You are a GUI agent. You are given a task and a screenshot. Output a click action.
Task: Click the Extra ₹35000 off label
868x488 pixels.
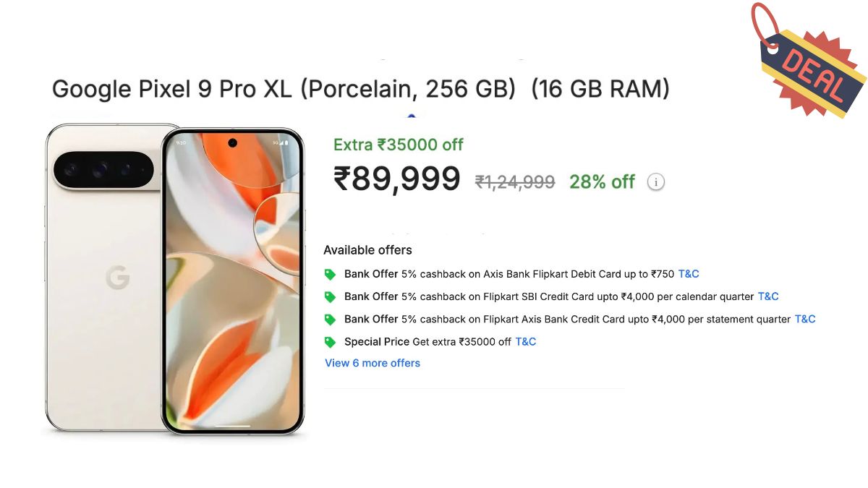[397, 145]
